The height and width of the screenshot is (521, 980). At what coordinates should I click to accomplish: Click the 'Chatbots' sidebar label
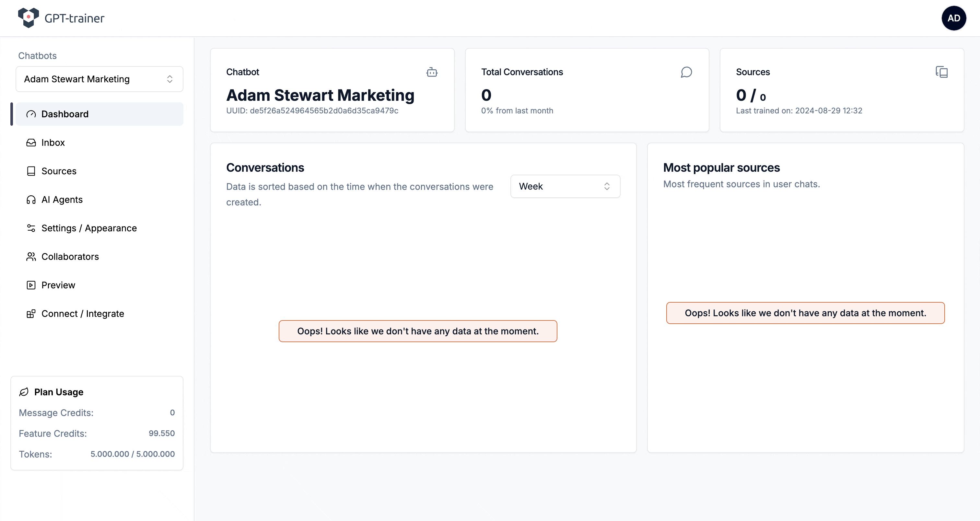(37, 56)
